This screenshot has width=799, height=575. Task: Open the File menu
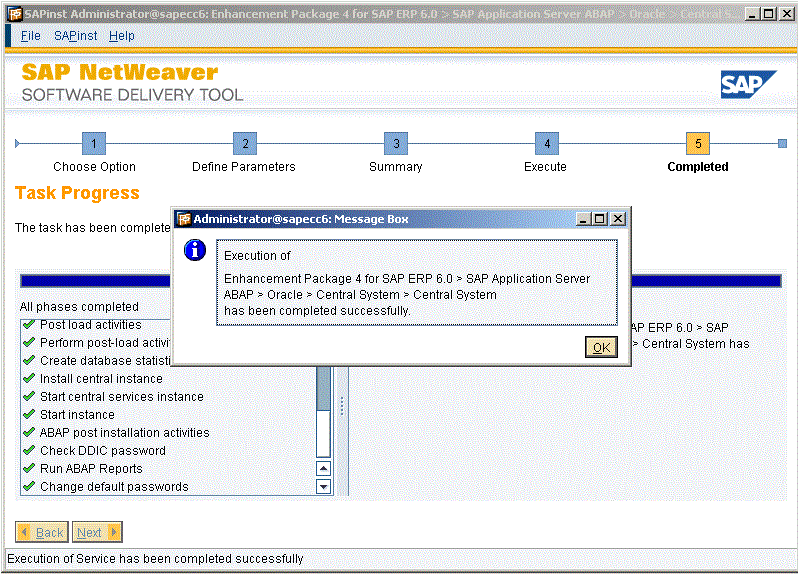[31, 36]
